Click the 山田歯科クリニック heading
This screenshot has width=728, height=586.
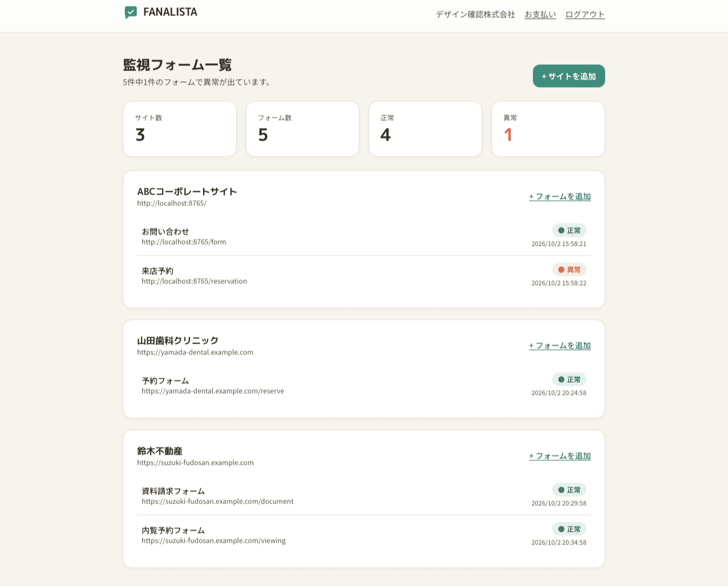point(178,340)
